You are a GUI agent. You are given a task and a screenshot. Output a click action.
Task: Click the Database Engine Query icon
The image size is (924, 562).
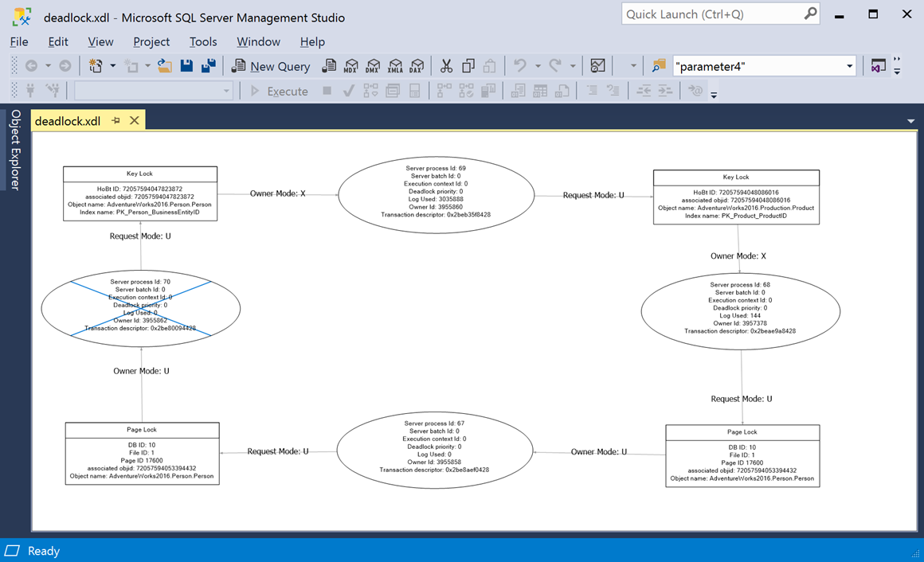point(328,66)
